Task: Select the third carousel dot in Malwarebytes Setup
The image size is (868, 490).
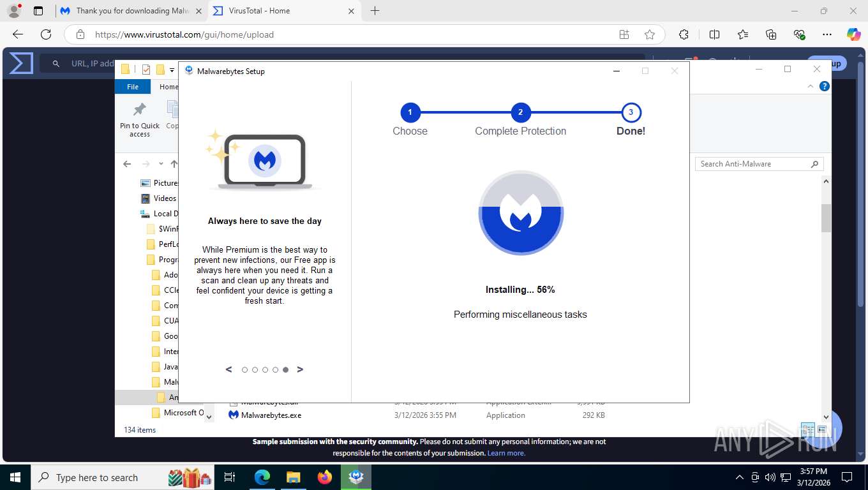Action: [x=265, y=369]
